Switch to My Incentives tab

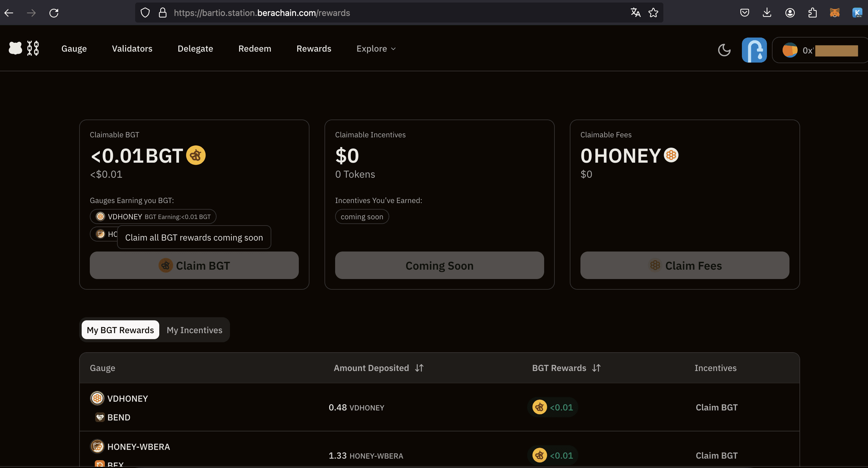click(x=194, y=330)
